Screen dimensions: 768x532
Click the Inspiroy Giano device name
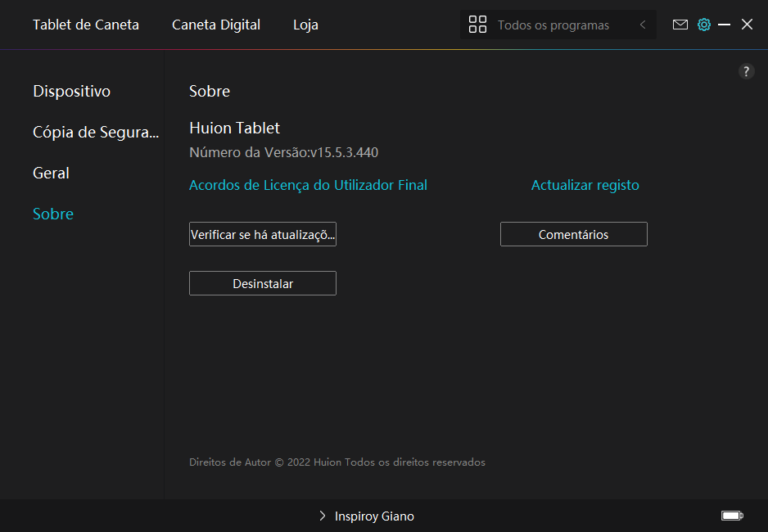pyautogui.click(x=374, y=516)
